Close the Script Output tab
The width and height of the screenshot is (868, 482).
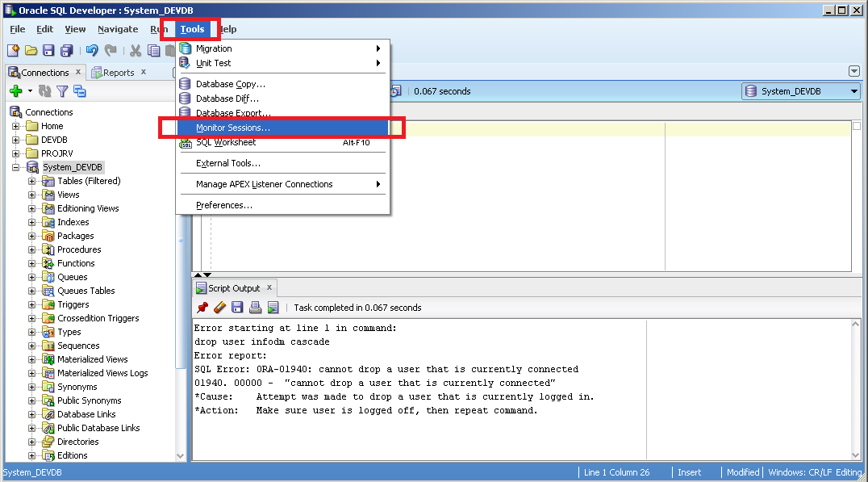tap(269, 287)
